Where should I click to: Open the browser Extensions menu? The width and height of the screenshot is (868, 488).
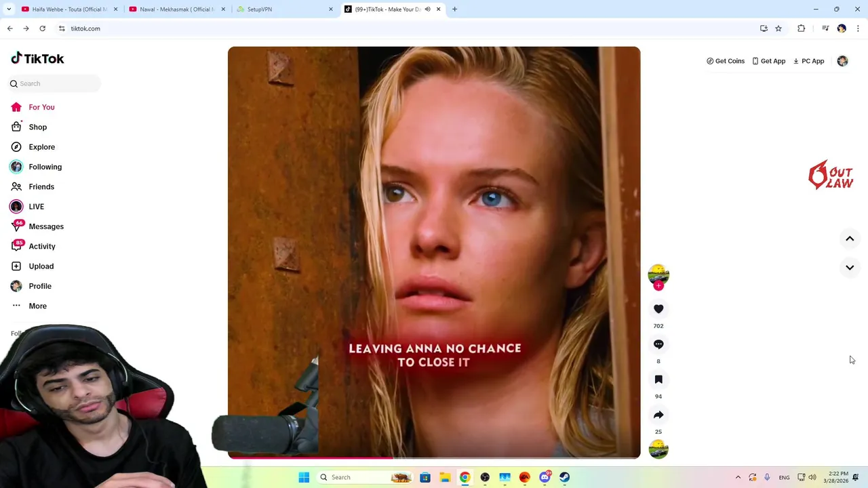pyautogui.click(x=801, y=28)
